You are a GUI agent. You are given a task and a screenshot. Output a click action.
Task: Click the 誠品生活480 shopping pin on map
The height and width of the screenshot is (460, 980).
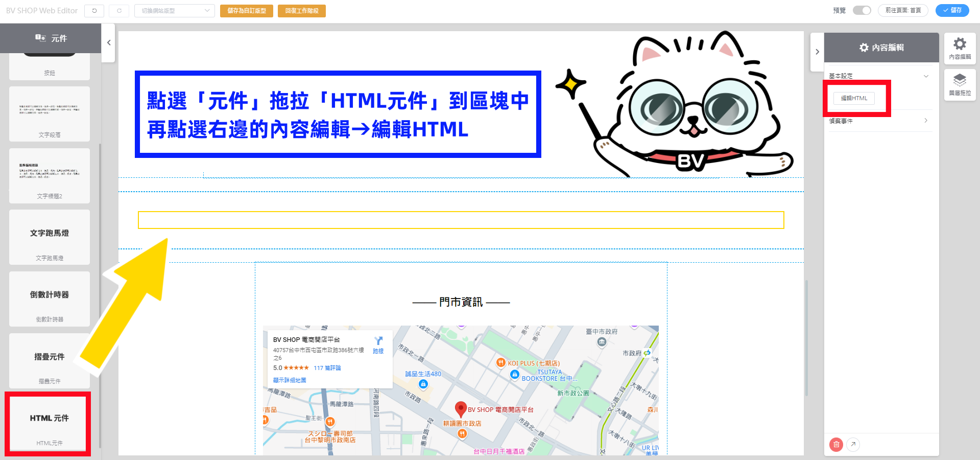coord(423,384)
